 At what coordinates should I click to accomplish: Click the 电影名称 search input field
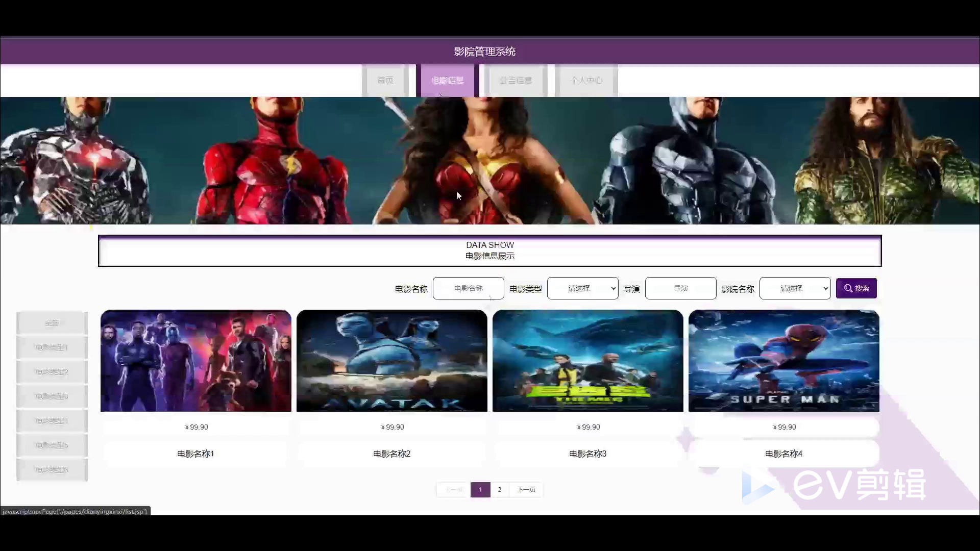[469, 288]
